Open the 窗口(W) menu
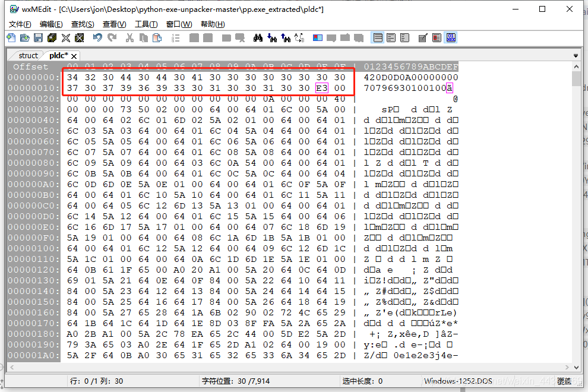The image size is (588, 392). [x=179, y=24]
